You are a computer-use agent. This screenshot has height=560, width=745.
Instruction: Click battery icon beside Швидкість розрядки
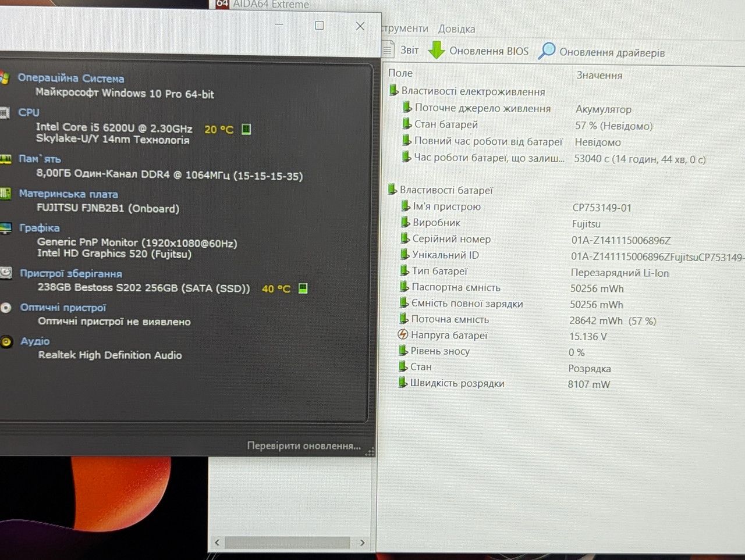click(403, 383)
